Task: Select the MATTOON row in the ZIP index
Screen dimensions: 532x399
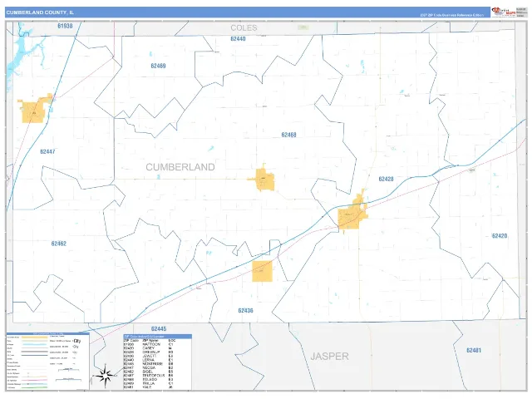Action: (x=150, y=344)
